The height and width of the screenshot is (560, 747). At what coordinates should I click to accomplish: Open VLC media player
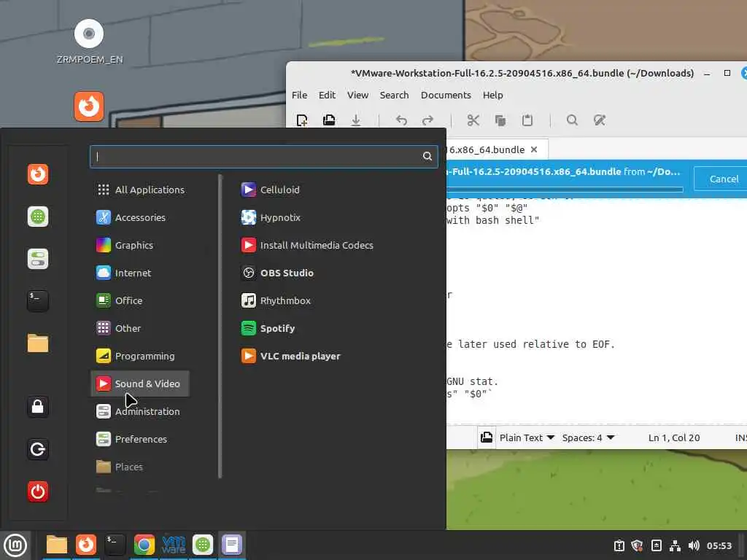click(290, 356)
